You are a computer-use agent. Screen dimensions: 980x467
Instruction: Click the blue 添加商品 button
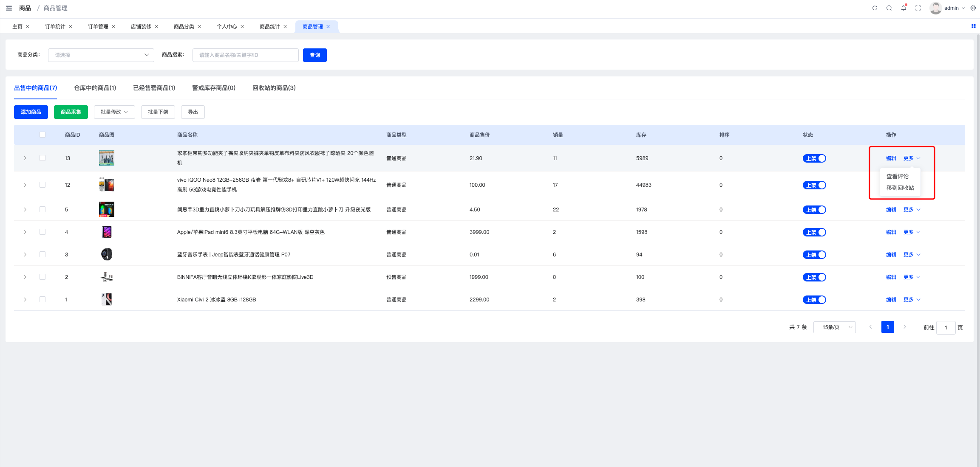point(31,112)
